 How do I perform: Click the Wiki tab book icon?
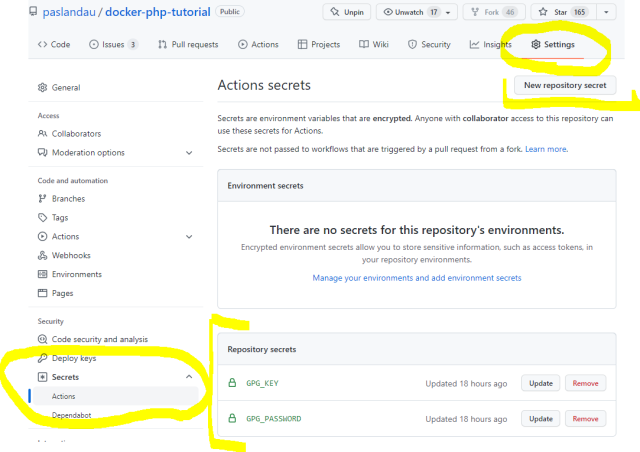click(x=364, y=44)
